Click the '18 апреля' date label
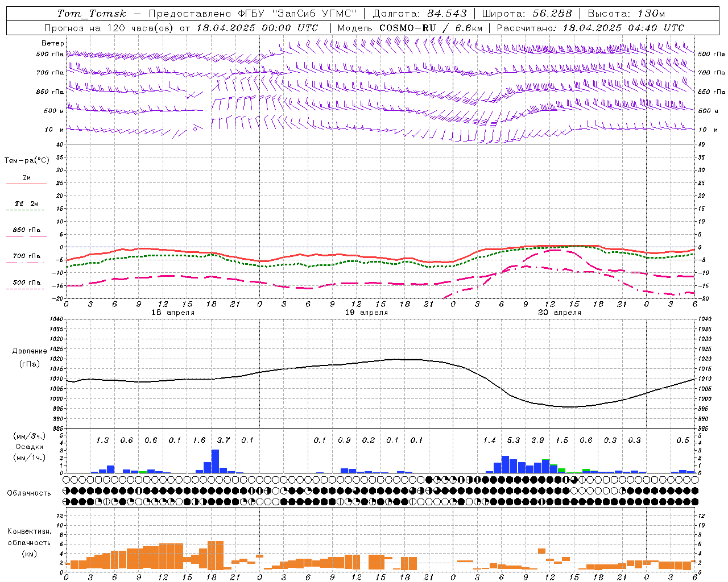Screen dimensions: 728x582 173,313
